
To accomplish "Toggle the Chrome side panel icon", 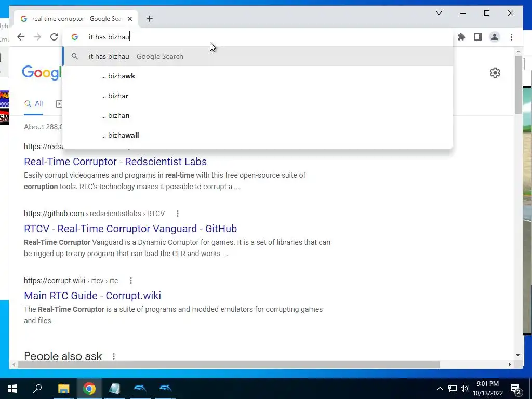I will [x=478, y=37].
